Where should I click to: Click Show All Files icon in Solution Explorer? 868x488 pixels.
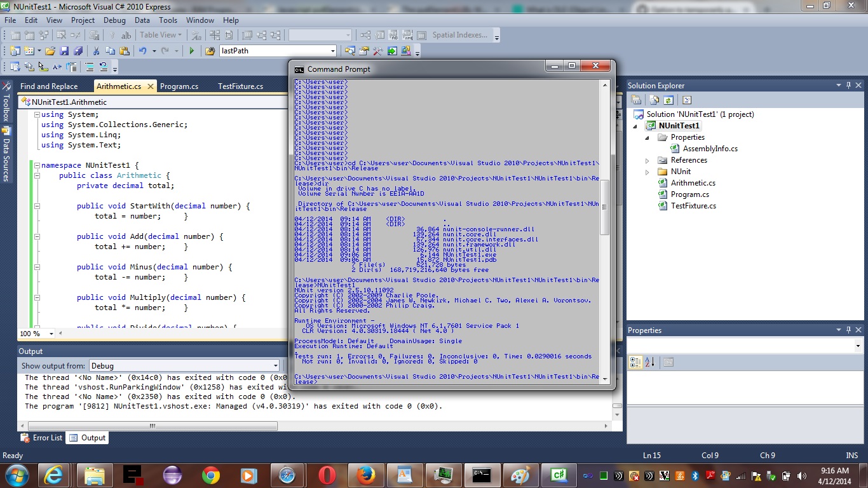point(654,100)
